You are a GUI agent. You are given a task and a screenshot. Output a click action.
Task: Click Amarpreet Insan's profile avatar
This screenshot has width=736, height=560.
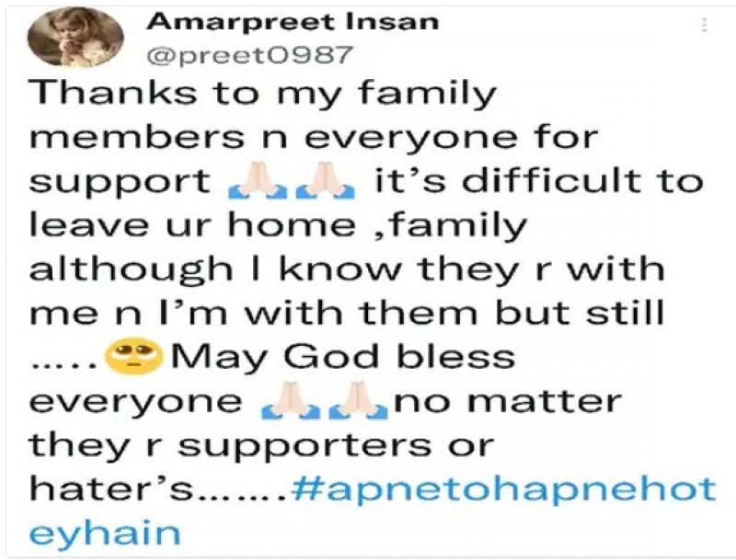click(75, 38)
